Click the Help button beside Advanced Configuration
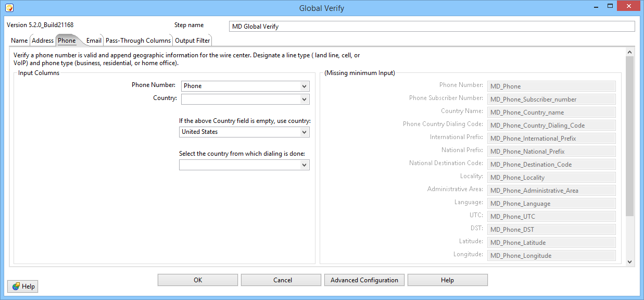The height and width of the screenshot is (300, 644). pyautogui.click(x=447, y=280)
